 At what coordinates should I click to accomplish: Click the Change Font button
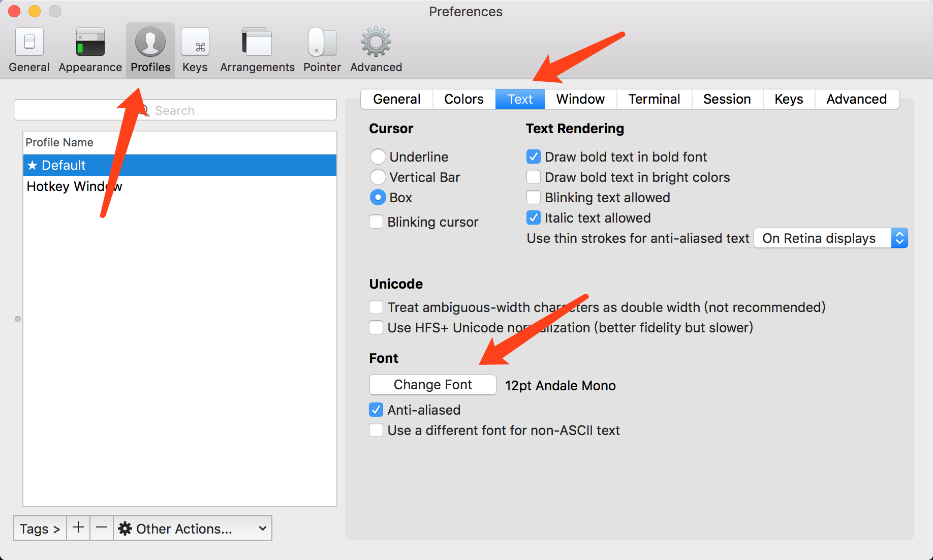click(432, 385)
